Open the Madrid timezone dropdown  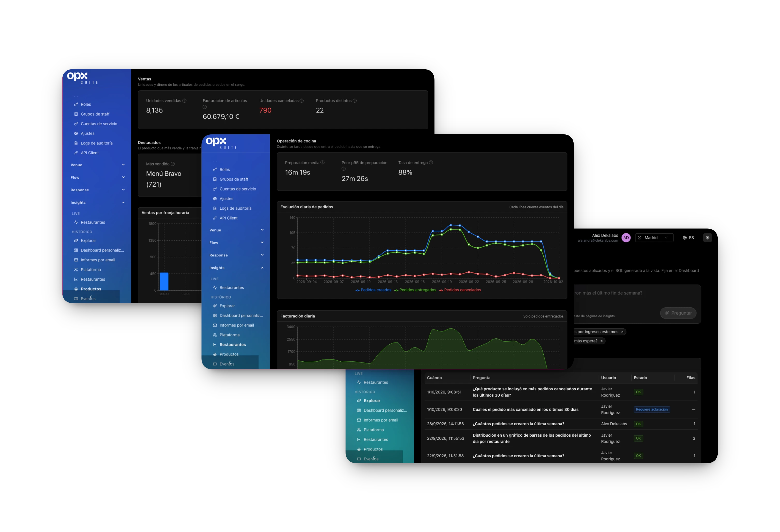654,238
